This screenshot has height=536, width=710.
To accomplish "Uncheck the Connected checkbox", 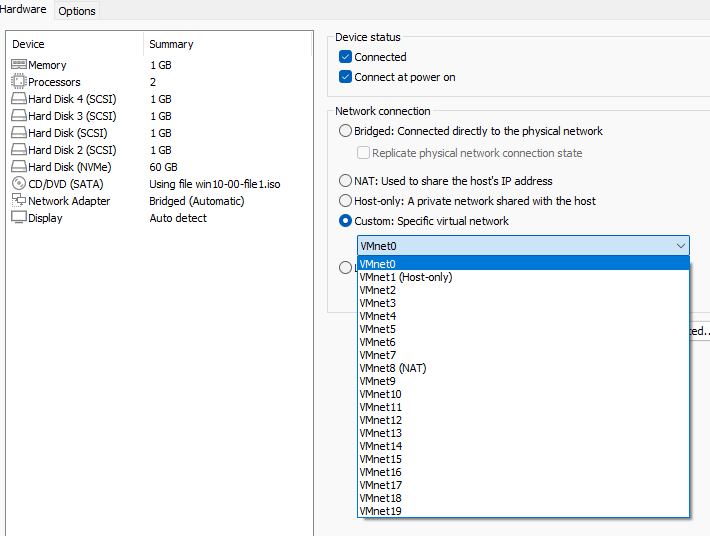I will point(345,57).
